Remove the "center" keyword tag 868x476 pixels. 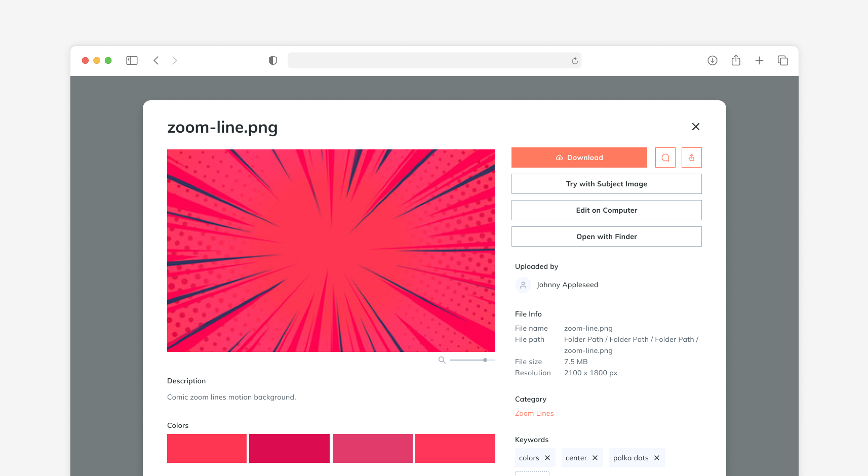tap(596, 458)
